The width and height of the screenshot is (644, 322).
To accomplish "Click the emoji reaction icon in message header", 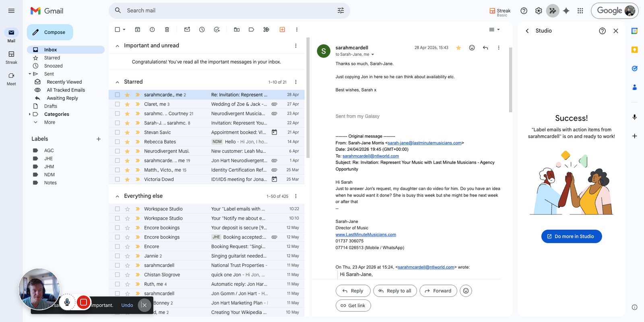I will (472, 48).
